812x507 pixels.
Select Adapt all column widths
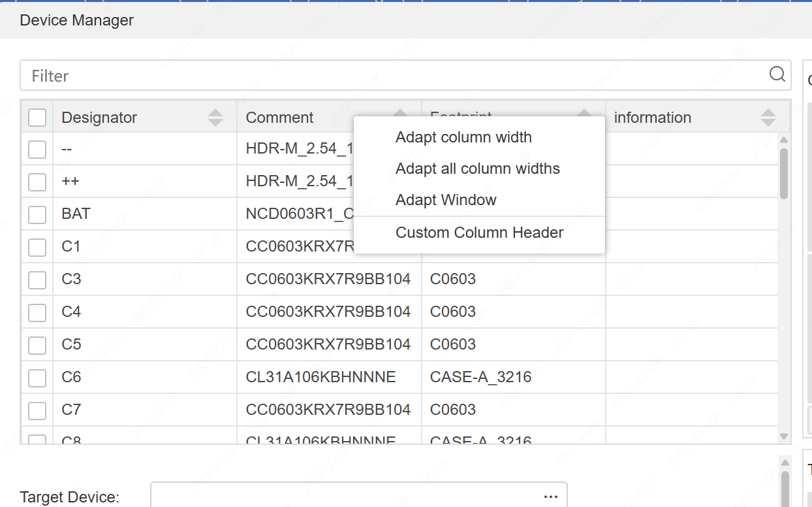click(477, 169)
